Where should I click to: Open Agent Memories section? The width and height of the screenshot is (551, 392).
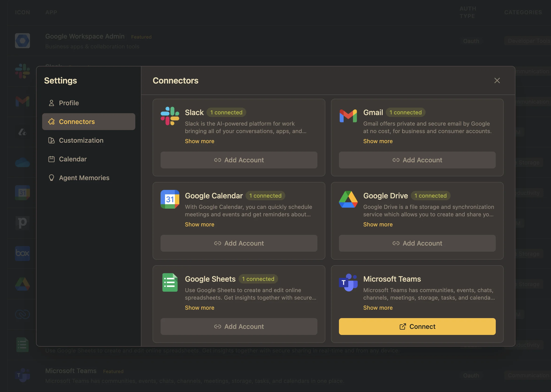pyautogui.click(x=88, y=178)
